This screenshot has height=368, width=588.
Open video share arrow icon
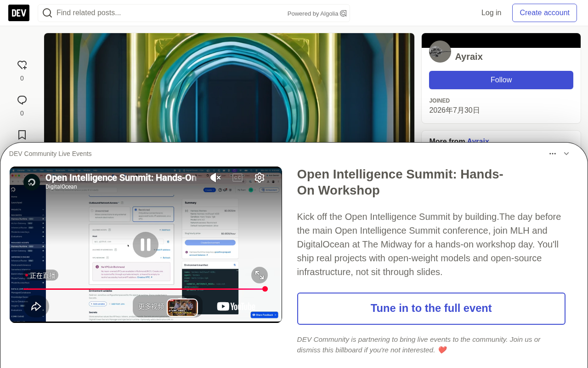coord(36,306)
